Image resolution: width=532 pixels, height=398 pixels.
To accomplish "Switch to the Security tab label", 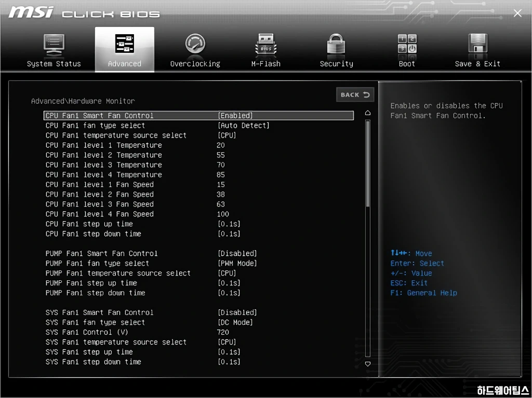I will pos(336,64).
